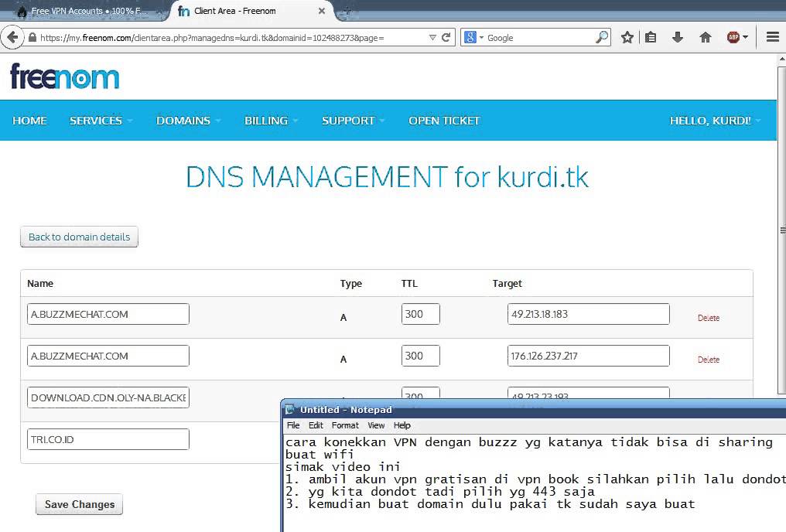Open the bookmarks list icon
Screen dimensions: 786x532
[x=651, y=38]
